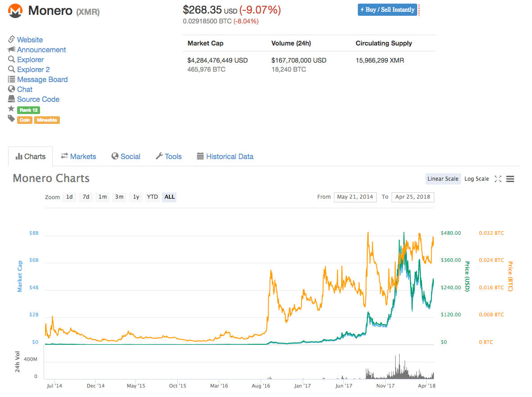Click the 18,240 BTC volume text

coord(289,69)
